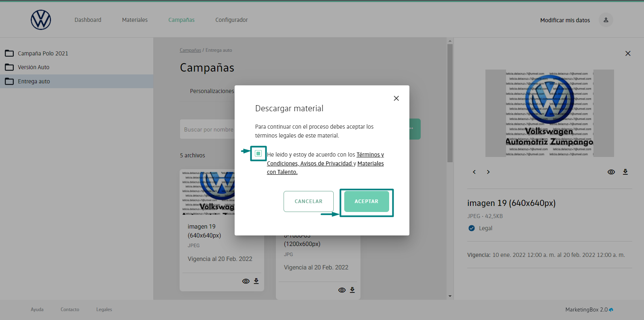Open Contacto footer link
Screen dimensions: 644x320
coord(70,309)
